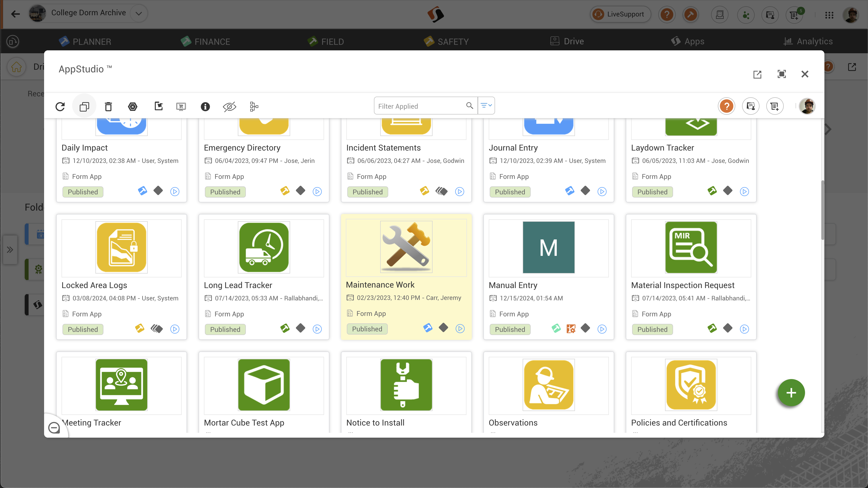This screenshot has height=488, width=868.
Task: Click the duplicate app copy icon
Action: point(84,107)
